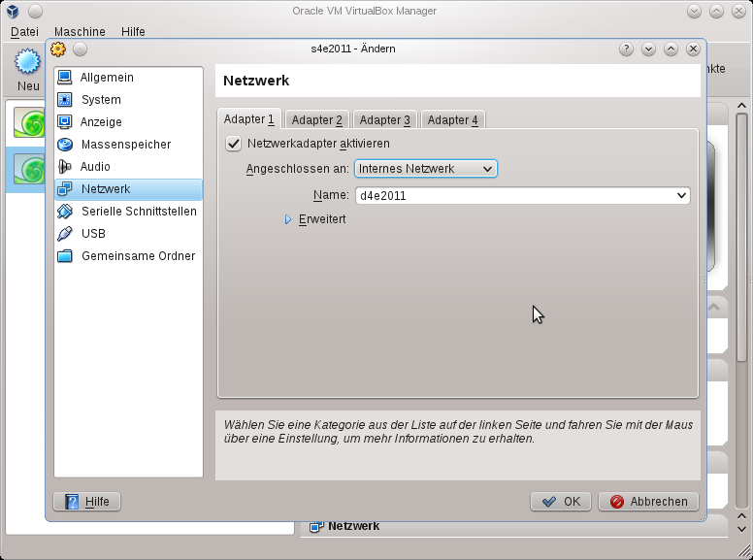
Task: Click the Audio speaker icon
Action: pos(64,166)
